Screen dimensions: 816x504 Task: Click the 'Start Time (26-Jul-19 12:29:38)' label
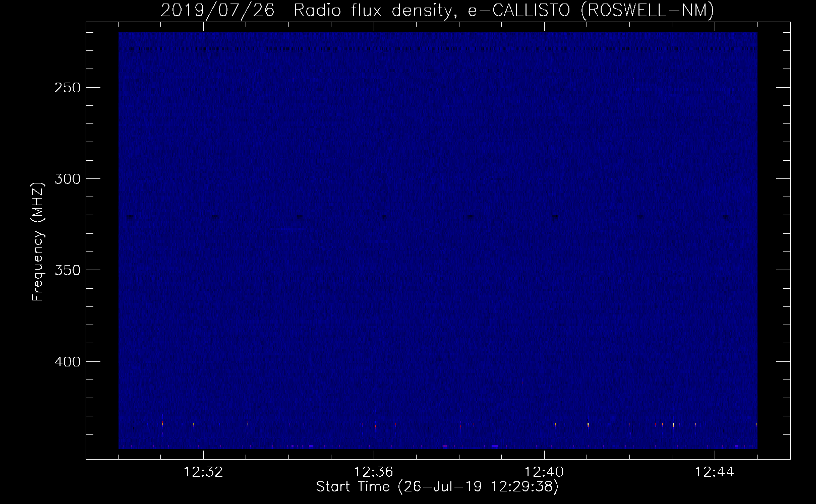coord(437,487)
